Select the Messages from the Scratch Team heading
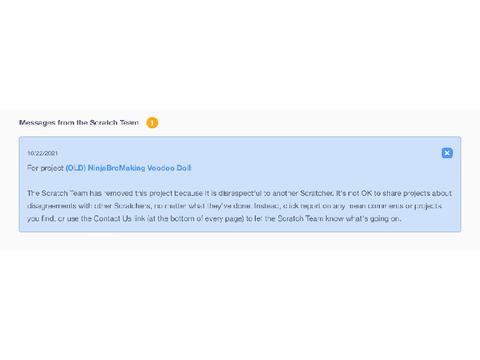This screenshot has width=480, height=360. click(x=79, y=123)
